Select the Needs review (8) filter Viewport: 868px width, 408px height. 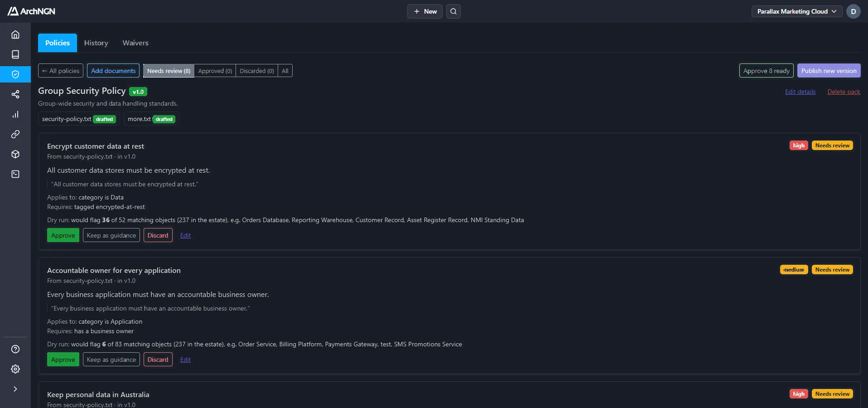tap(169, 71)
